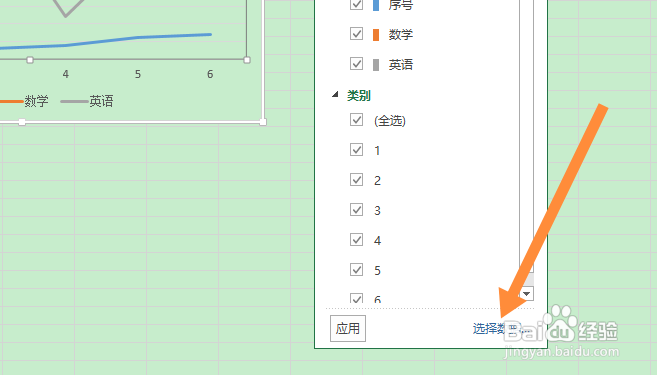Click the 应用 apply button
Screen dimensions: 657x375
pos(348,328)
